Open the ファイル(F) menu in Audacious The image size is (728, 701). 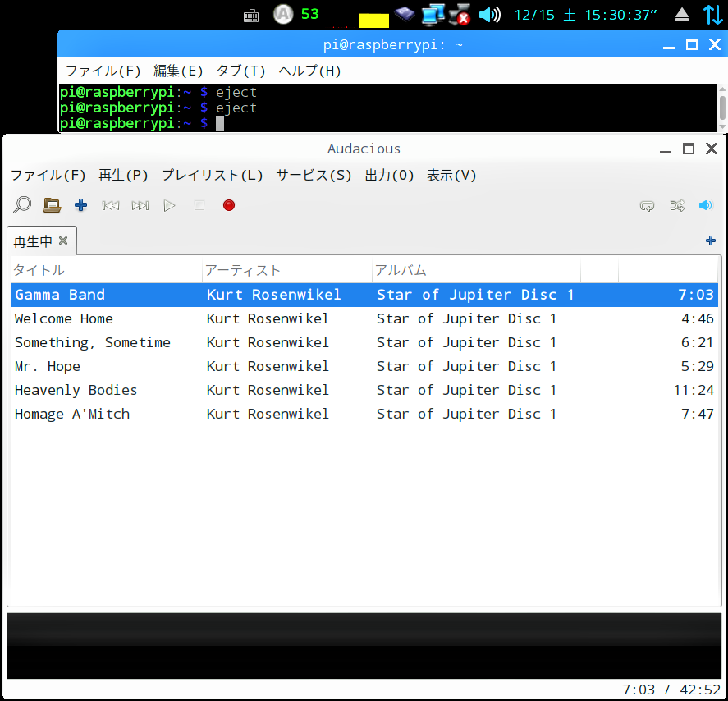pyautogui.click(x=48, y=176)
